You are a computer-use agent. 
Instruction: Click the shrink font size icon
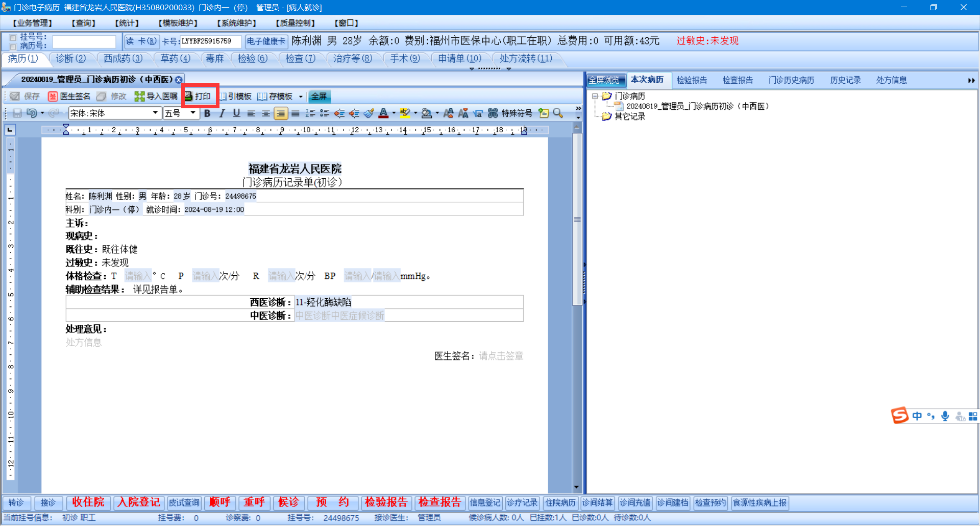click(463, 113)
